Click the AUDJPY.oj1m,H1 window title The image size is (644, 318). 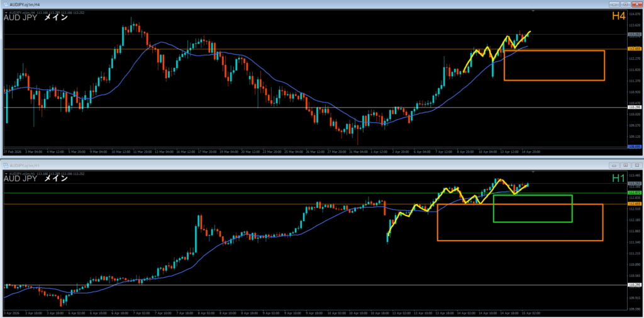pos(23,165)
